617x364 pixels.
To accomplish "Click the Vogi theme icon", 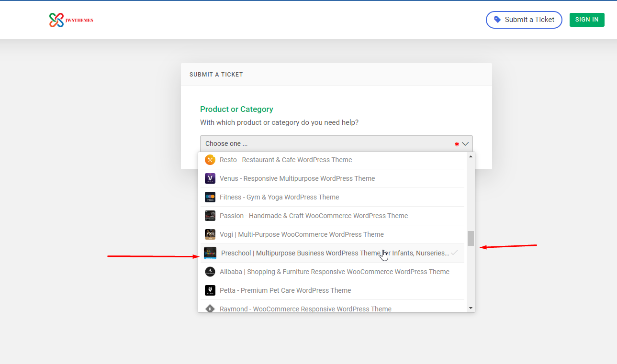I will click(210, 234).
